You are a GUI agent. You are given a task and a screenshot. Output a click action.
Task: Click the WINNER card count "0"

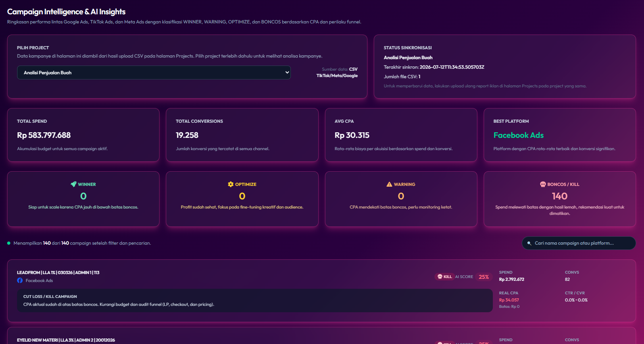pyautogui.click(x=83, y=196)
